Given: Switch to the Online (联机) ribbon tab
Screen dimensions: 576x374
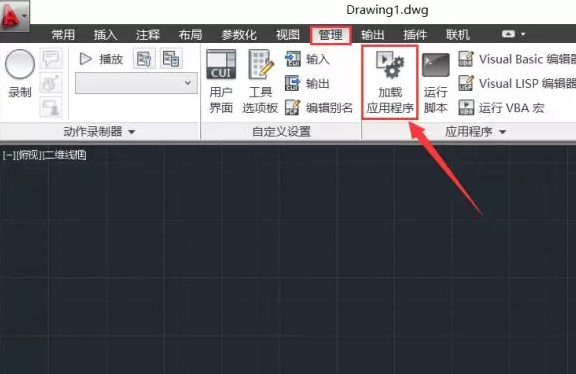Looking at the screenshot, I should pos(458,35).
